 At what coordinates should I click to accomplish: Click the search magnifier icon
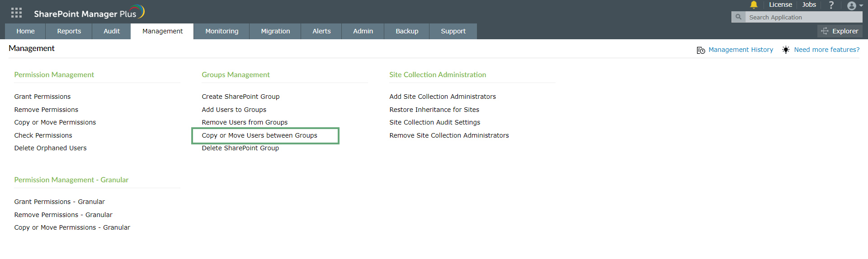738,17
